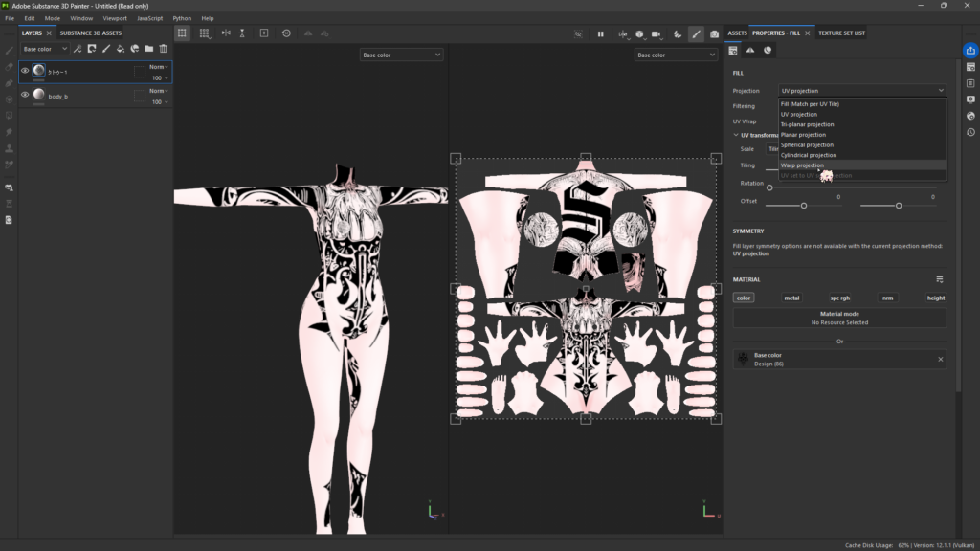The width and height of the screenshot is (980, 551).
Task: Click the Material mode resource slot
Action: (x=839, y=318)
